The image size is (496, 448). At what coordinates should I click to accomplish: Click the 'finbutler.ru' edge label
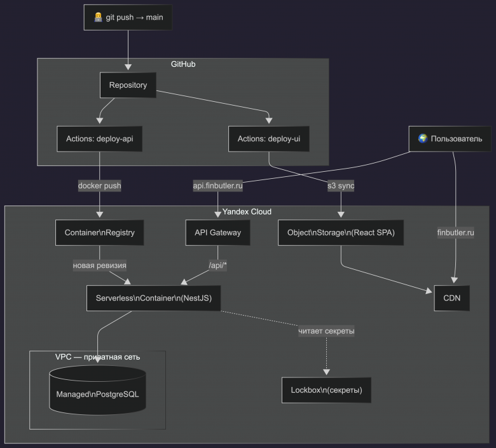pos(456,233)
